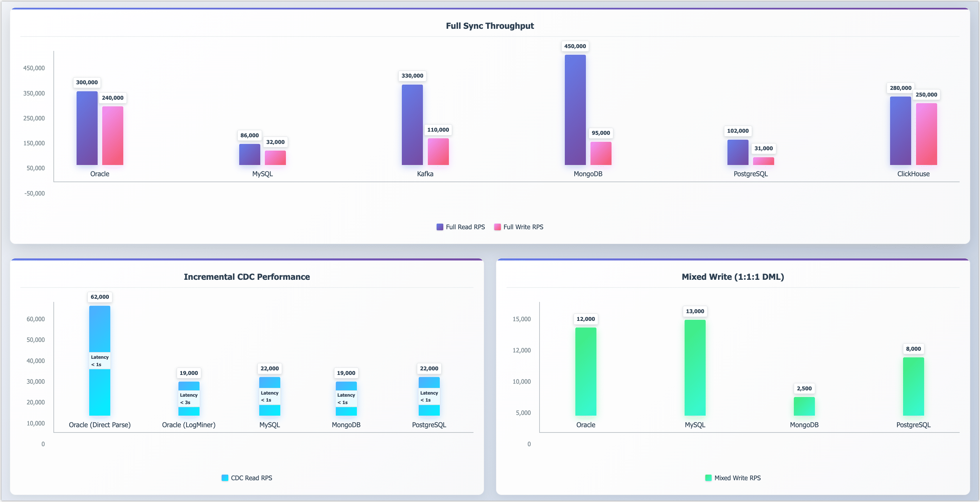Click the Full Sync Throughput chart title

pyautogui.click(x=490, y=26)
